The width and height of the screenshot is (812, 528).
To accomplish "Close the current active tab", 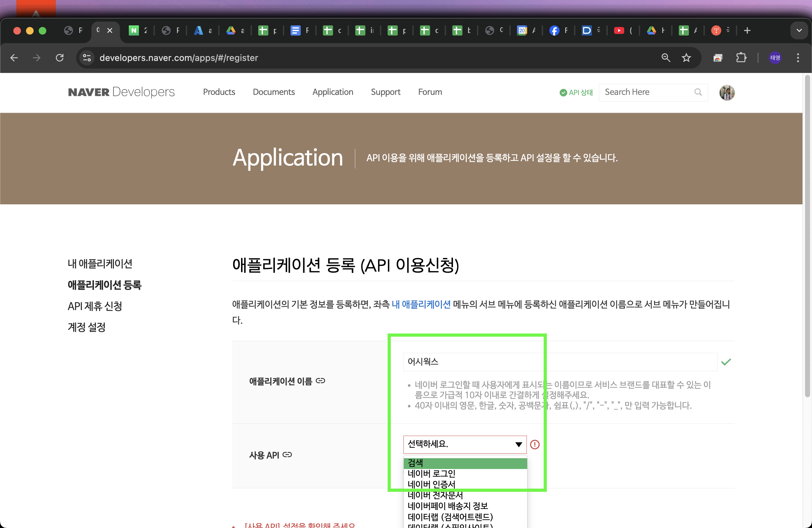I will pos(110,31).
